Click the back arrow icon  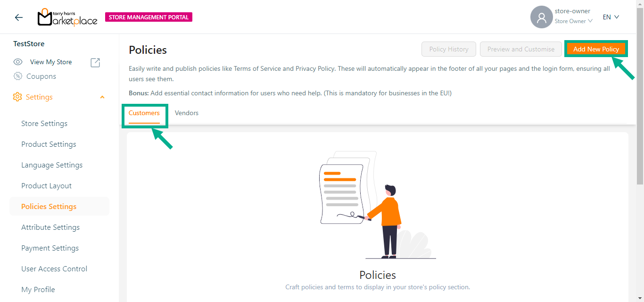point(19,17)
